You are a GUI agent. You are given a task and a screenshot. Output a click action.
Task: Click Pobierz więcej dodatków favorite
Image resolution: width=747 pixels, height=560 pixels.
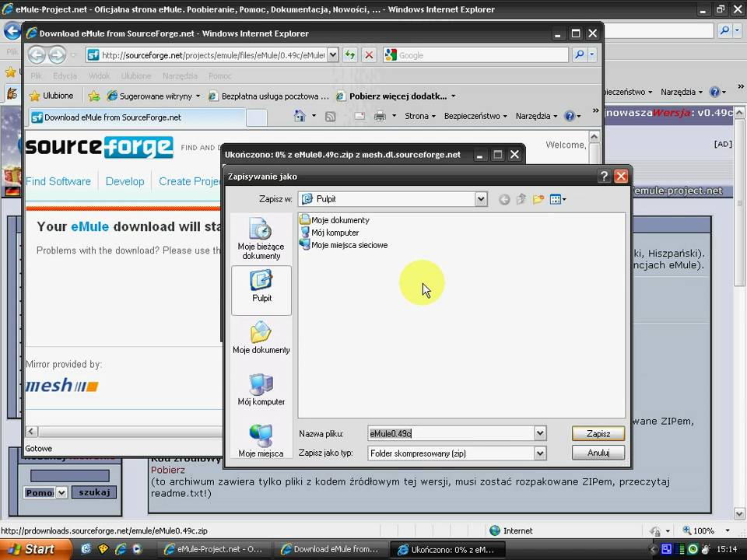(x=392, y=96)
